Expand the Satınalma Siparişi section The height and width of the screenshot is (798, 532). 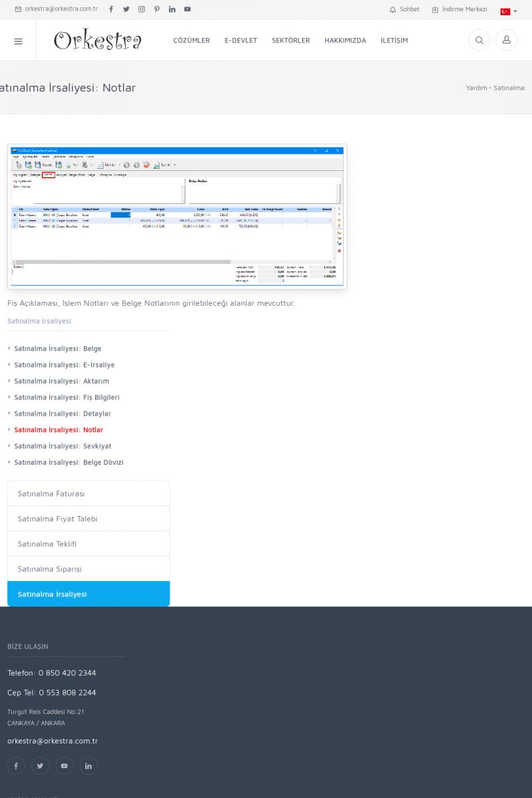[88, 569]
